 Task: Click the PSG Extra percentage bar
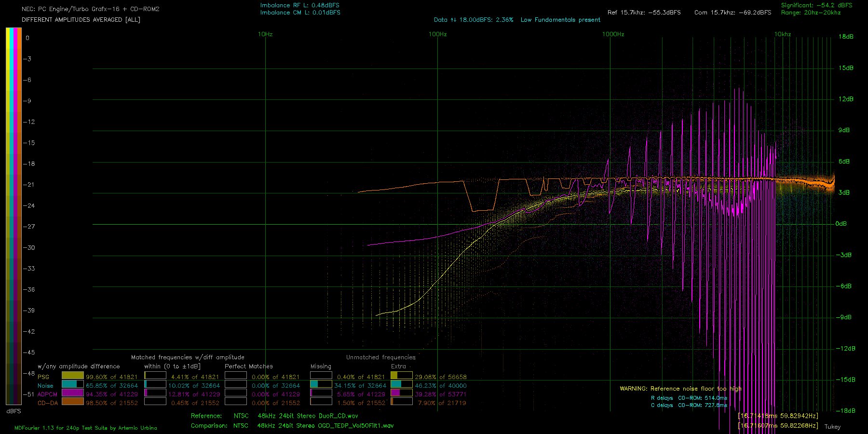point(402,375)
